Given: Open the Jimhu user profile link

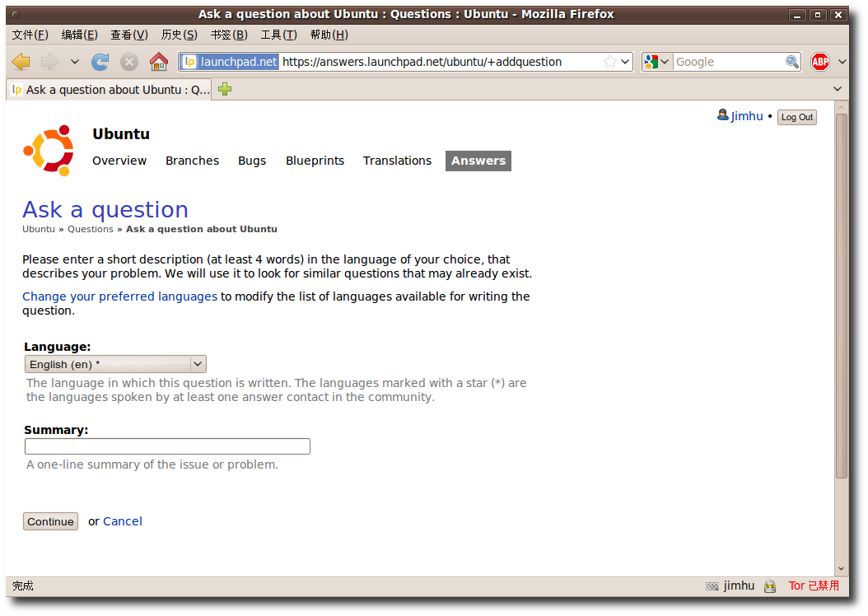Looking at the screenshot, I should point(747,116).
